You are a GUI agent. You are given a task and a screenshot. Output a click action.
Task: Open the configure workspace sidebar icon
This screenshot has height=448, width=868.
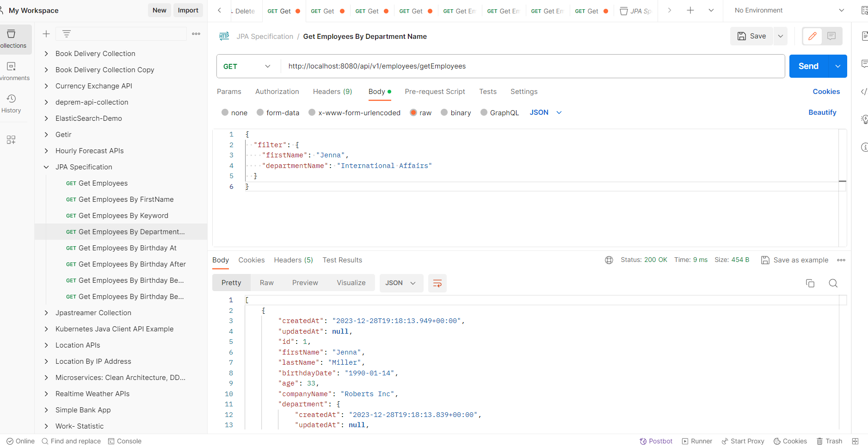pyautogui.click(x=11, y=140)
